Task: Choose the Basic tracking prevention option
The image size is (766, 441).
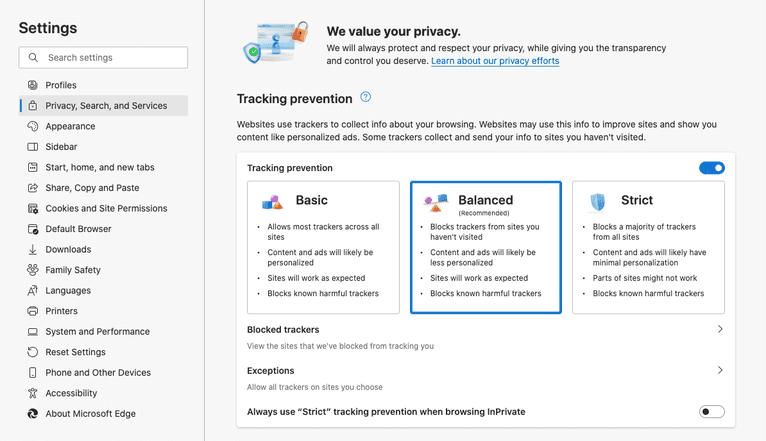Action: pos(323,247)
